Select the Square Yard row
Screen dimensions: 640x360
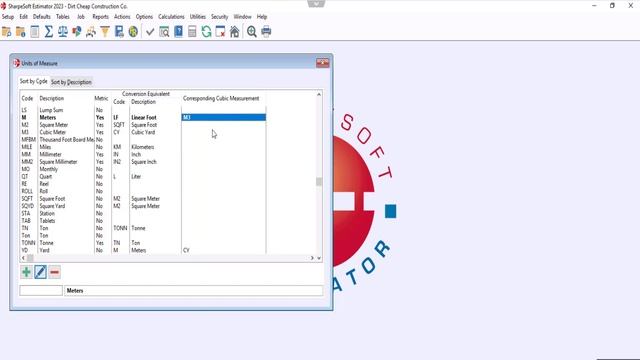[143, 206]
